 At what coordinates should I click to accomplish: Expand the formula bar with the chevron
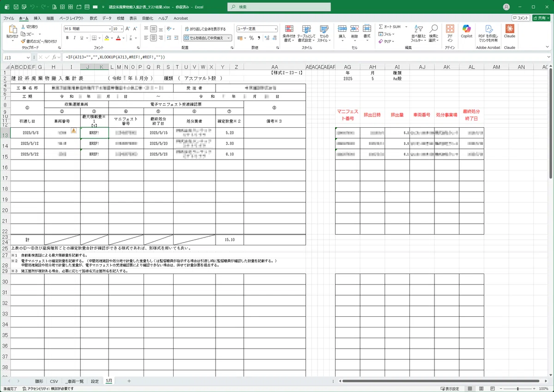[x=549, y=57]
